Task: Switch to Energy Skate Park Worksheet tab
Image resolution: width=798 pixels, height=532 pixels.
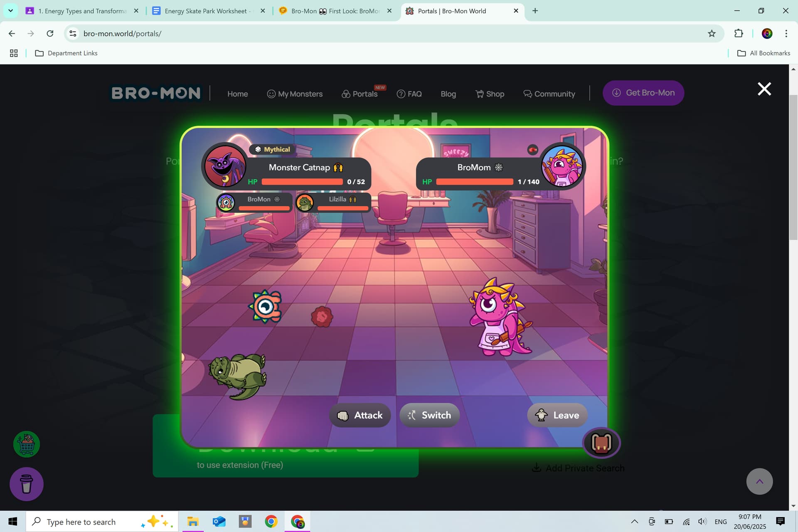Action: coord(205,11)
